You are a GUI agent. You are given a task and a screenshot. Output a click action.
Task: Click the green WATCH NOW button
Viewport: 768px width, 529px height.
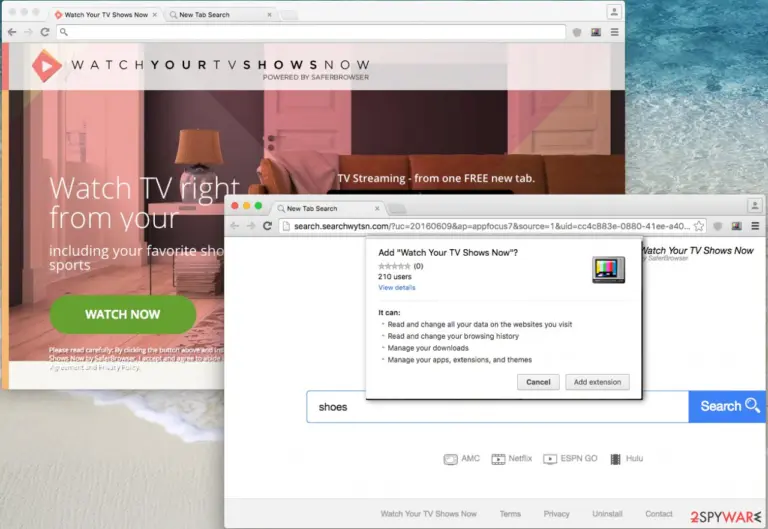[x=123, y=314]
